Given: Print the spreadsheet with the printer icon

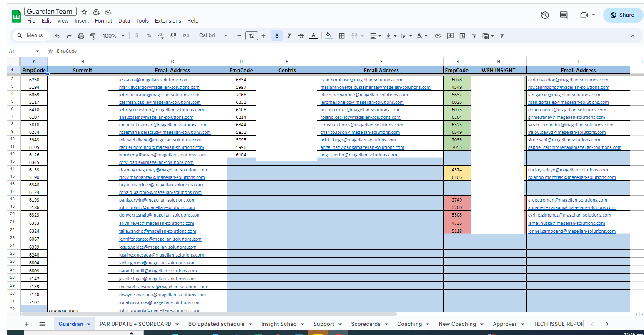Looking at the screenshot, I should tap(81, 36).
